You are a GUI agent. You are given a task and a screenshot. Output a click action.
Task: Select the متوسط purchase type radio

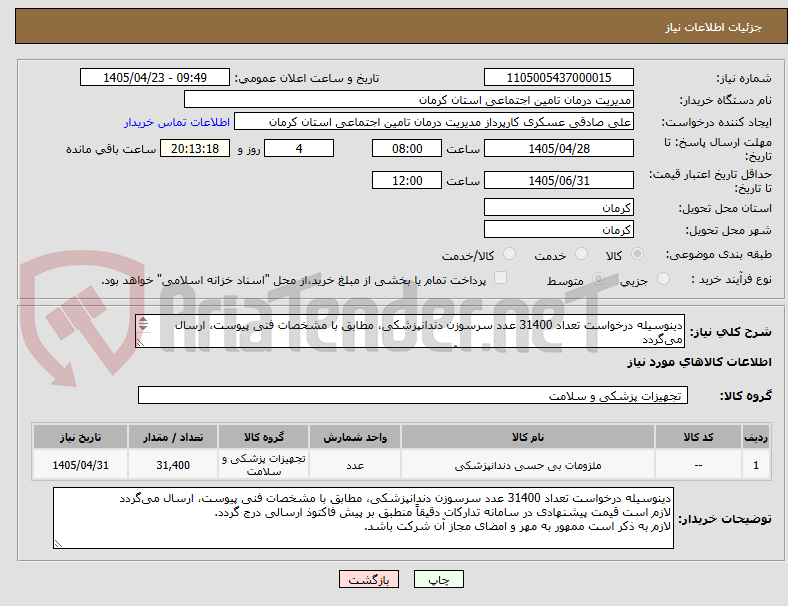(x=598, y=278)
